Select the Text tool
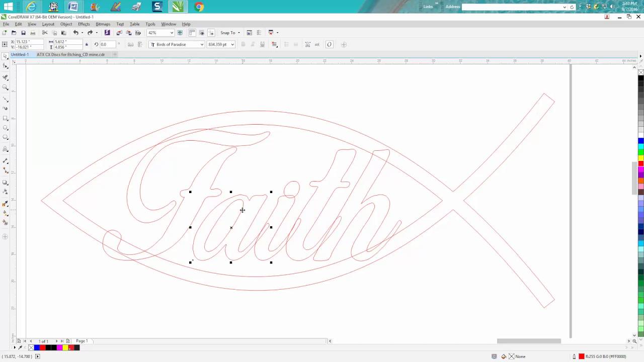Image resolution: width=644 pixels, height=362 pixels. click(x=6, y=149)
